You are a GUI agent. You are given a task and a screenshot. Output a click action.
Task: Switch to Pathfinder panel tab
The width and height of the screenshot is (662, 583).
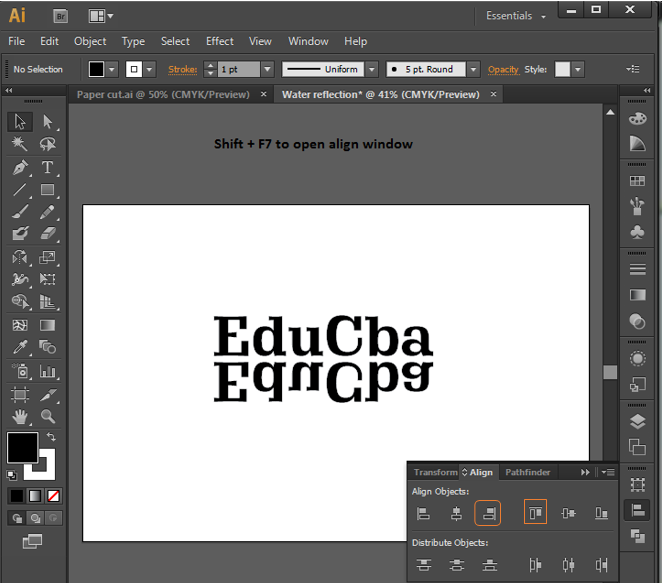coord(528,472)
